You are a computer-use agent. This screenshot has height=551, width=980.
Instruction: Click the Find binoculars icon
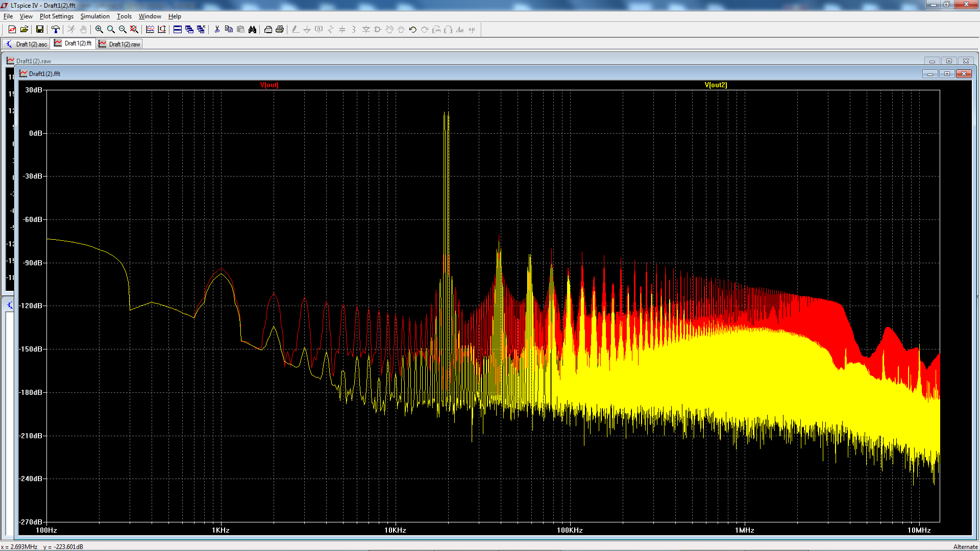coord(252,30)
